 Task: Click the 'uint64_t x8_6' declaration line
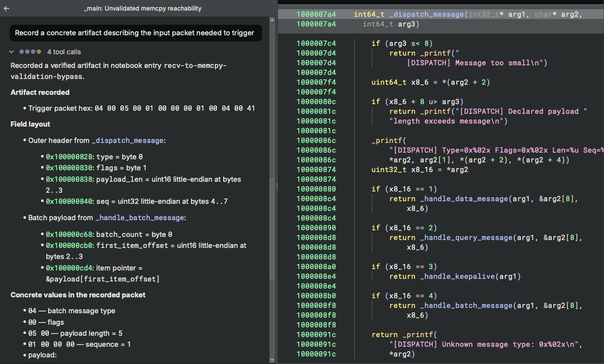(431, 82)
